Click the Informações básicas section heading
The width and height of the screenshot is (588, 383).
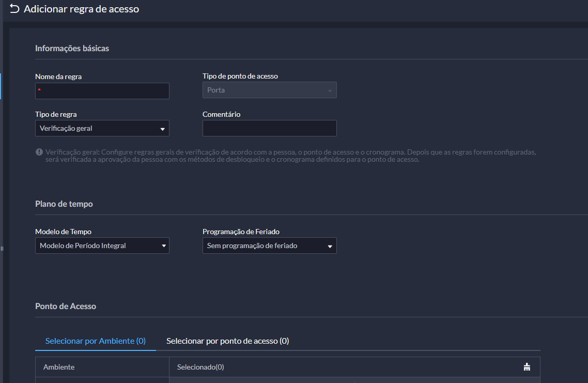click(72, 48)
